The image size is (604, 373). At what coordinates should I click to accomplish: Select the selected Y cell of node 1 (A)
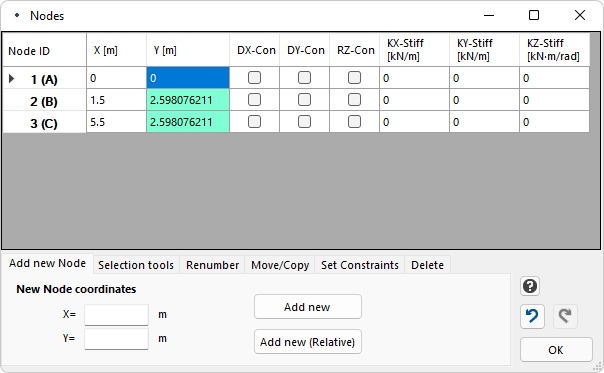(x=188, y=78)
